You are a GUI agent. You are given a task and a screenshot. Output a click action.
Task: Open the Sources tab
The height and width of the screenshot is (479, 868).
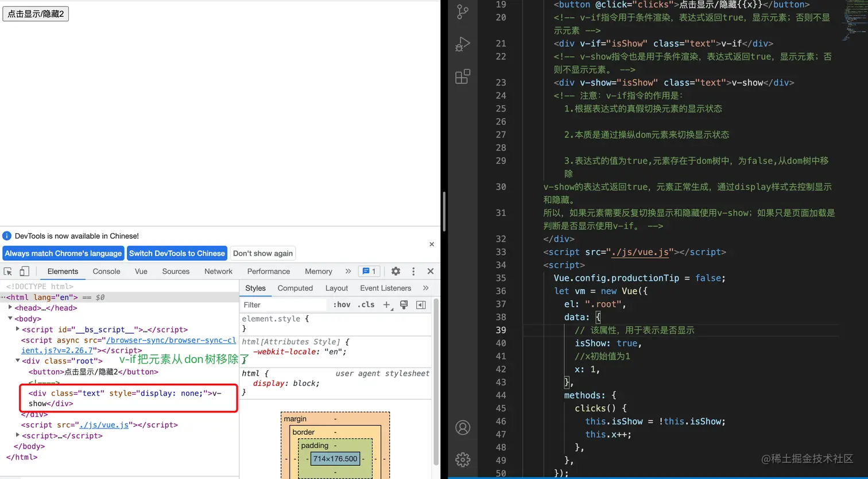[x=176, y=272]
